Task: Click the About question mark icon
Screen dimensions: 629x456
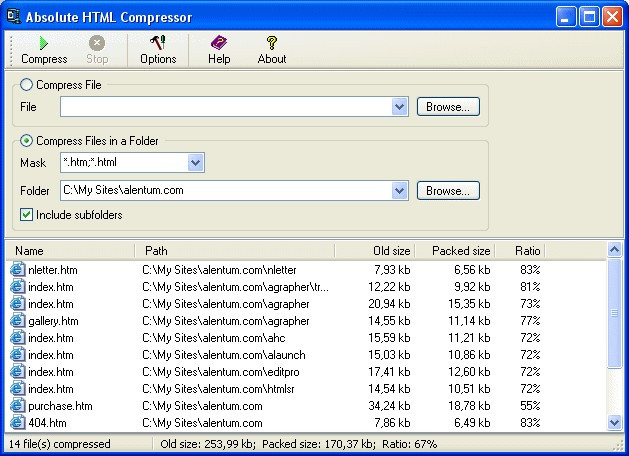Action: pyautogui.click(x=271, y=43)
